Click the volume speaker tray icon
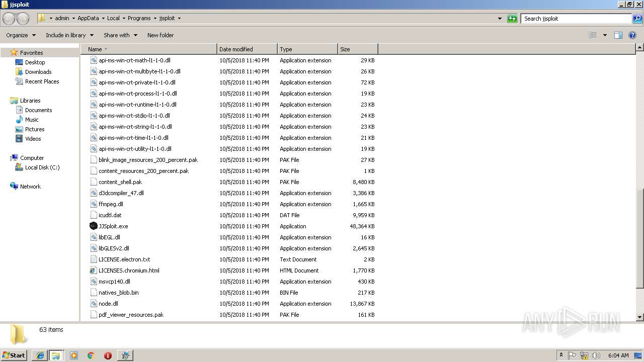Viewport: 644px width, 362px height. coord(596,355)
